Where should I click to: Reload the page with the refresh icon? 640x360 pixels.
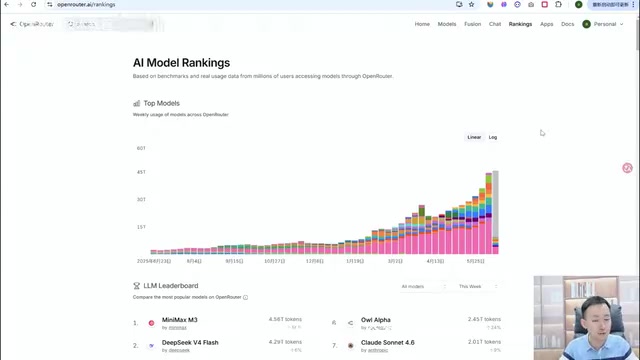pyautogui.click(x=33, y=4)
